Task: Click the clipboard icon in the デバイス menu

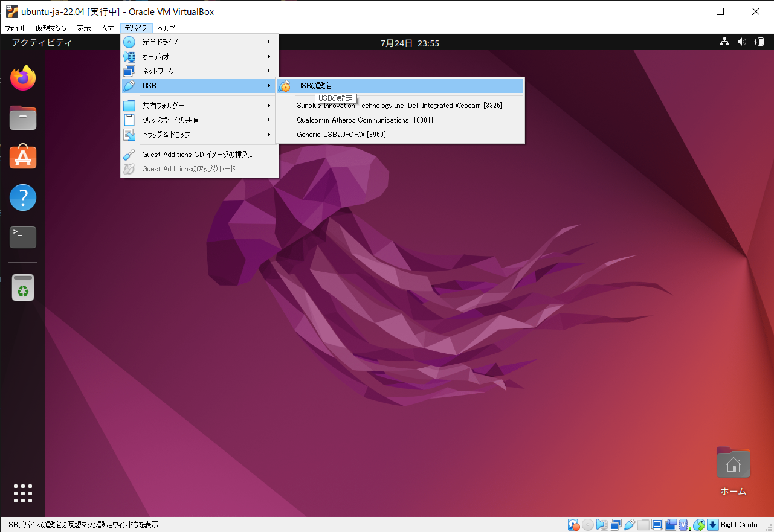Action: click(129, 120)
